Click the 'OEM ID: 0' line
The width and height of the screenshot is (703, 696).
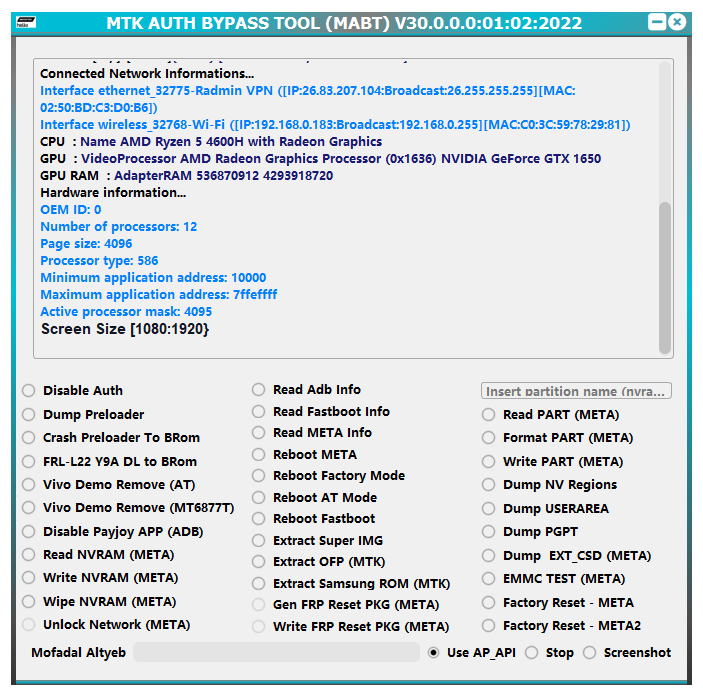pos(71,210)
